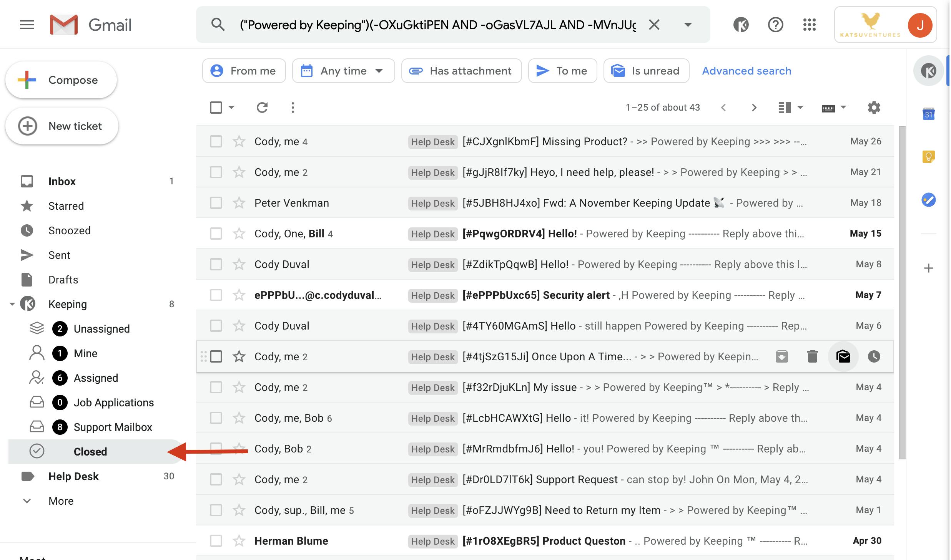Go to newer page arrow
The height and width of the screenshot is (560, 951).
(x=723, y=108)
